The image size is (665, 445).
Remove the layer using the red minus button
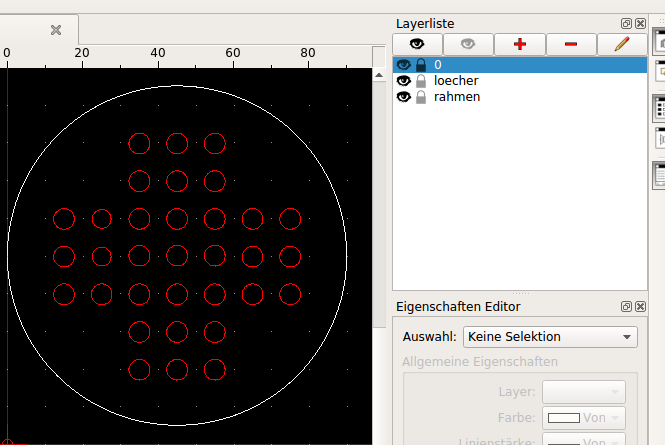570,44
